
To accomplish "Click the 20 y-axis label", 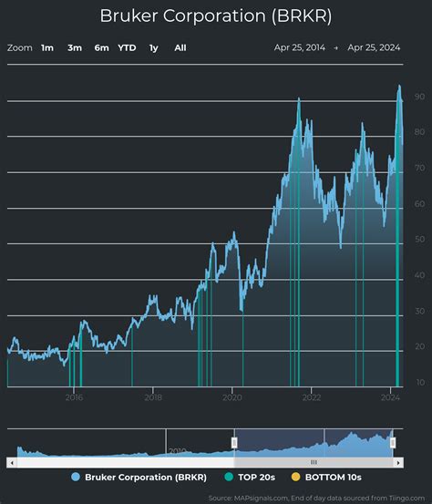I will tap(419, 346).
